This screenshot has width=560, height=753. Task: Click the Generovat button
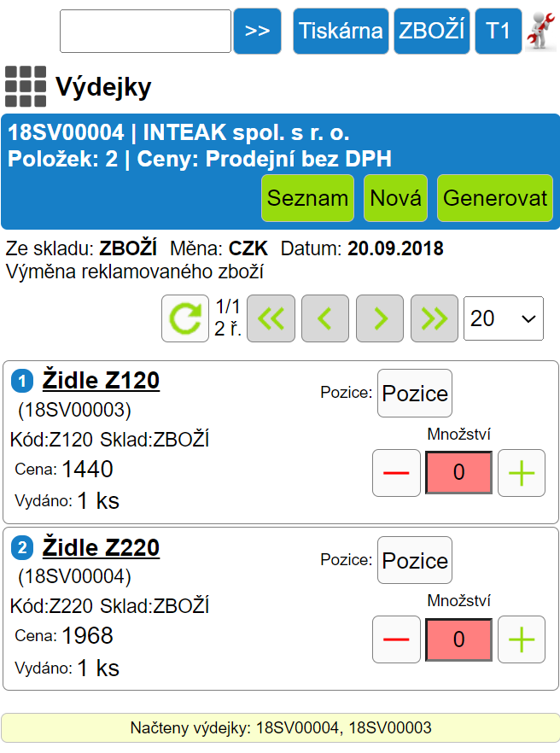pos(495,198)
